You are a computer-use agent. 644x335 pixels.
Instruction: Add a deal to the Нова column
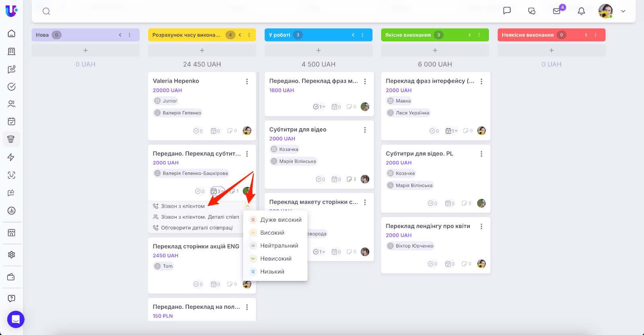(85, 50)
